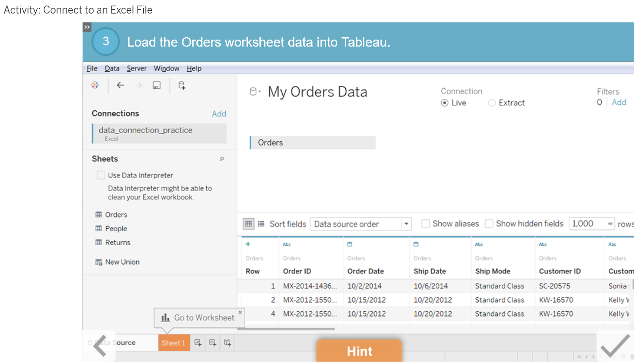The image size is (634, 364).
Task: Click the rows limit arrow icon
Action: tap(610, 224)
